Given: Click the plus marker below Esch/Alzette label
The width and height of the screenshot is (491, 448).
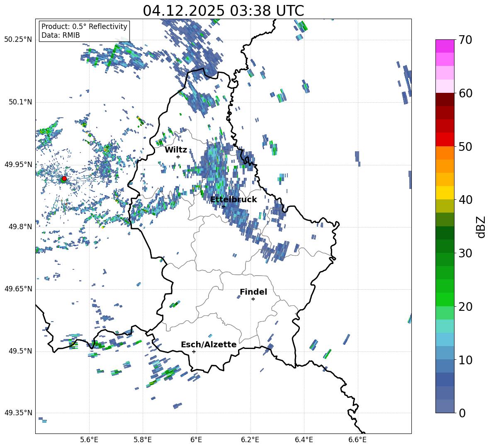Looking at the screenshot, I should tap(194, 351).
